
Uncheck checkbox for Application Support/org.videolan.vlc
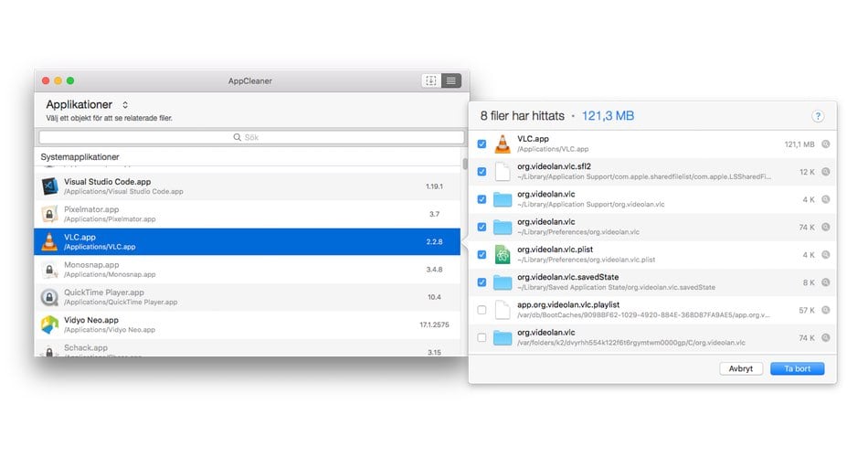[x=482, y=199]
